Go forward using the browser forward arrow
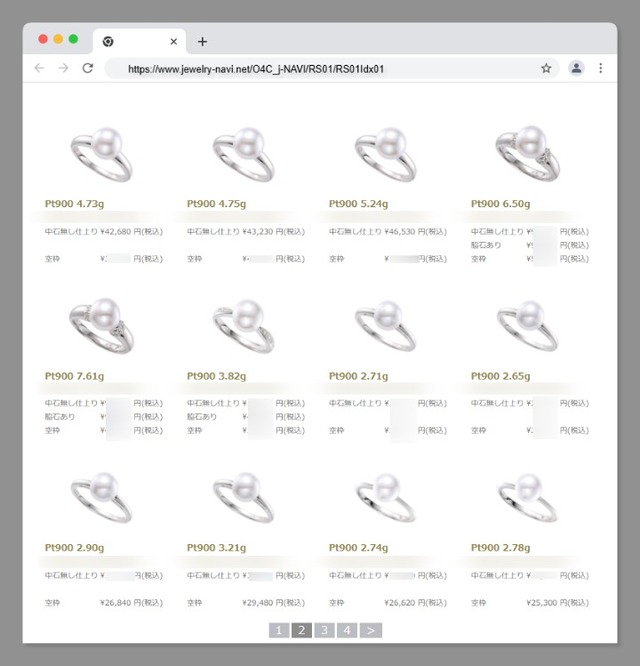 63,68
